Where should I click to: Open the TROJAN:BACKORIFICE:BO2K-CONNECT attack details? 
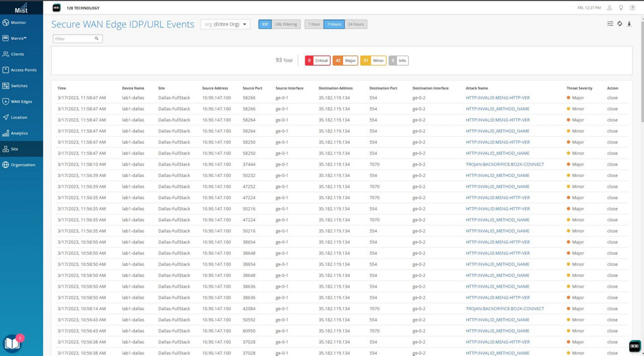click(x=505, y=164)
